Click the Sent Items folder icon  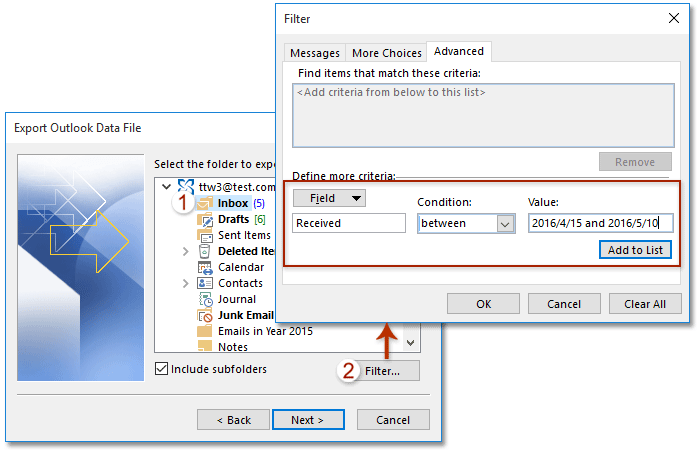(x=204, y=235)
